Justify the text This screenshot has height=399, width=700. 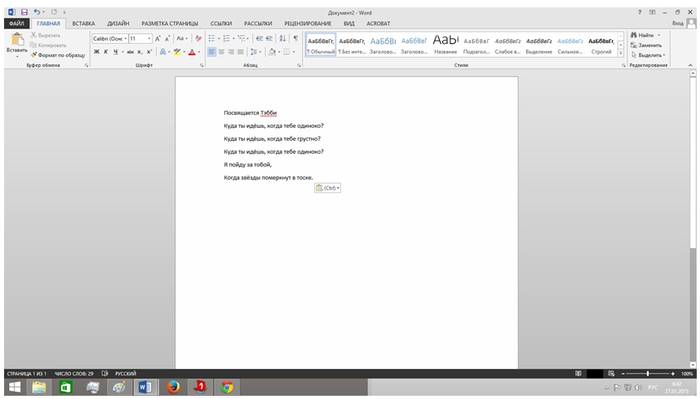[241, 52]
